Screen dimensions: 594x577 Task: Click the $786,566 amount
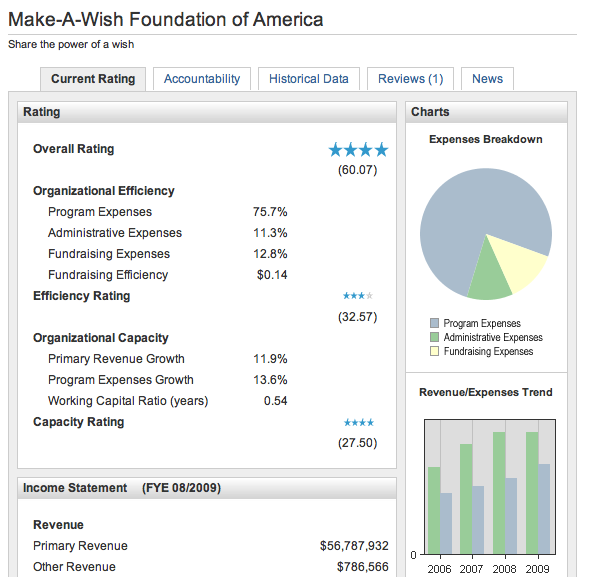click(363, 567)
